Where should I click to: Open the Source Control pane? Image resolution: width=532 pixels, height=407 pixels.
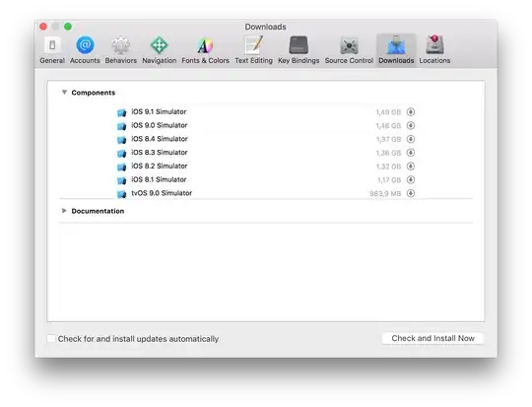pos(349,50)
